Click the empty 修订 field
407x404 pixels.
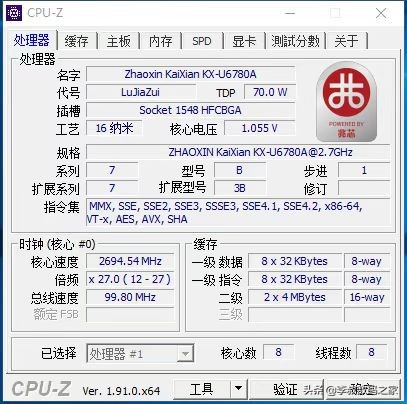tap(364, 188)
